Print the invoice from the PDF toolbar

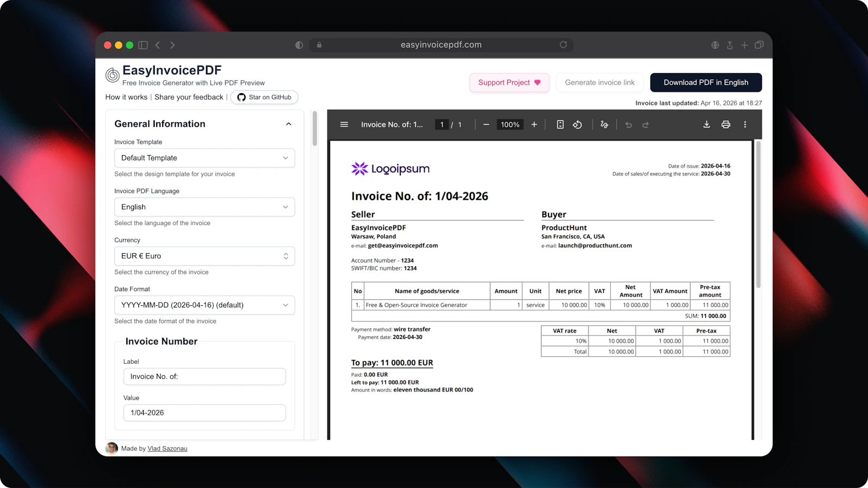click(x=726, y=124)
